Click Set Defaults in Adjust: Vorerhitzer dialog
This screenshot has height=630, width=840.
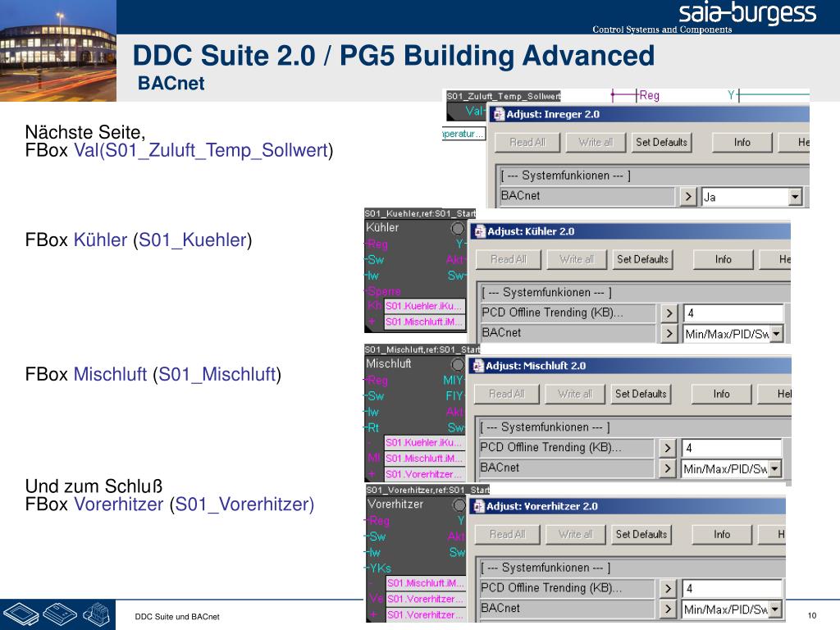coord(641,535)
